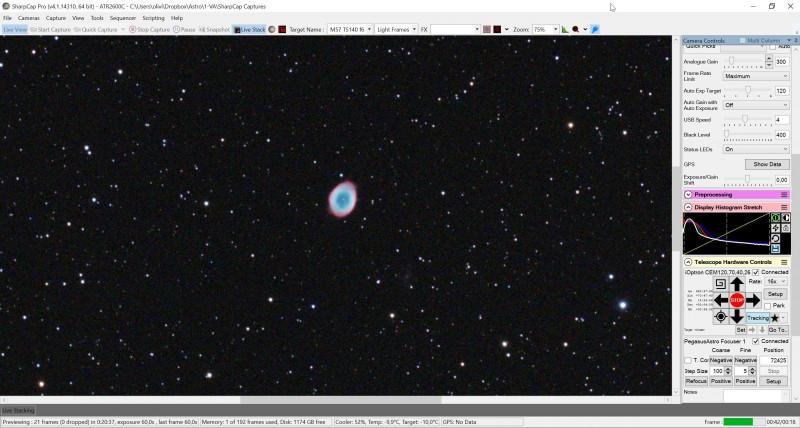
Task: Open the FX effects dropdown
Action: pos(455,30)
